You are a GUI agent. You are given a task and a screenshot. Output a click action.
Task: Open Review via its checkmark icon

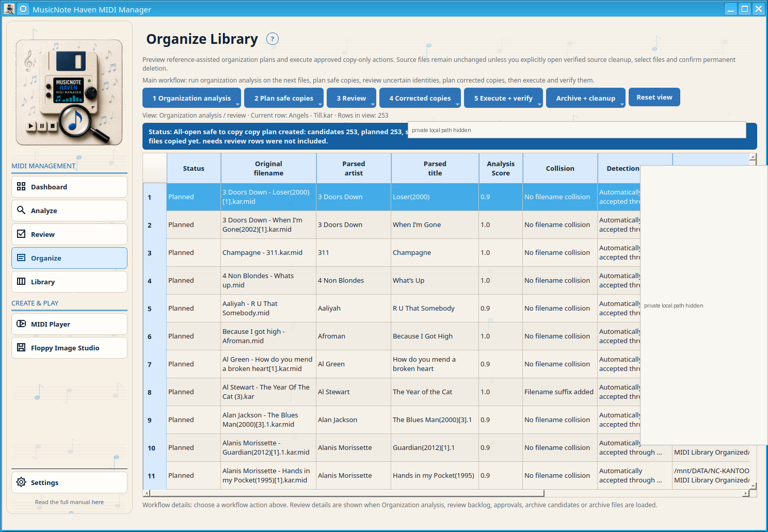click(x=21, y=234)
